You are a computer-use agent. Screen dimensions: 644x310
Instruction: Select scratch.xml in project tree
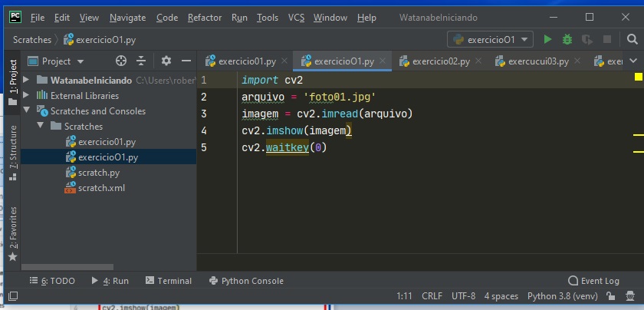[101, 188]
